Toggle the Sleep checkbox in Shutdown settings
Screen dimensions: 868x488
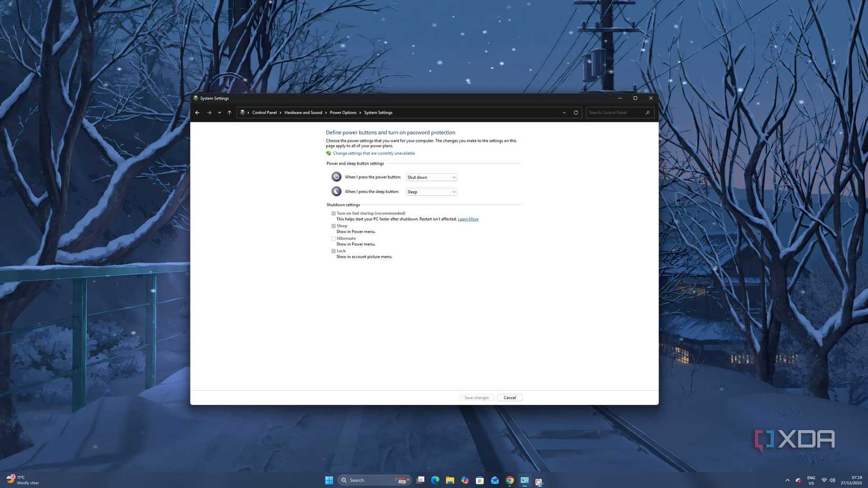[x=334, y=226]
